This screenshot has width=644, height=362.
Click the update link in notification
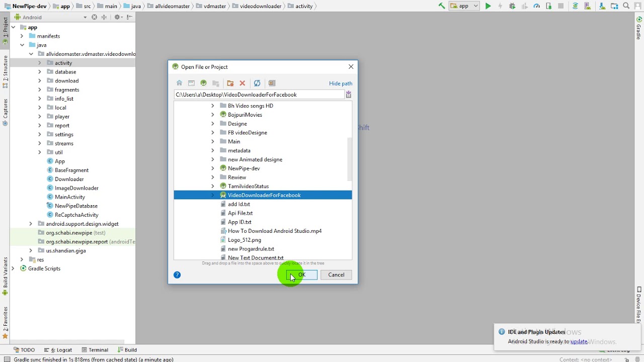tap(579, 341)
